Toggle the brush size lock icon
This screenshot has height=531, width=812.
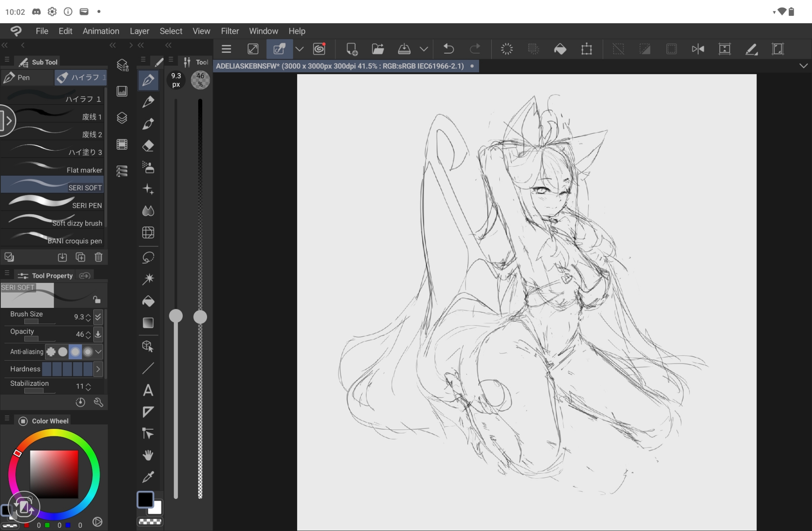click(x=97, y=299)
